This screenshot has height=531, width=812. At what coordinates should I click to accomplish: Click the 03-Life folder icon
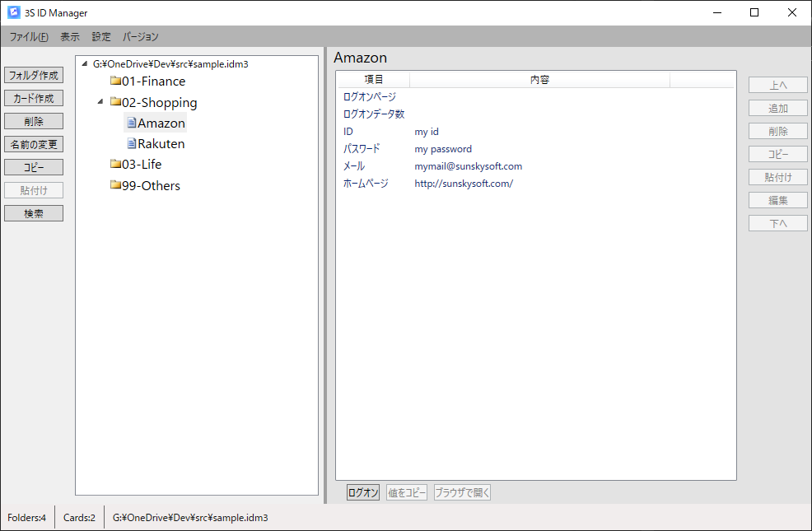(115, 164)
